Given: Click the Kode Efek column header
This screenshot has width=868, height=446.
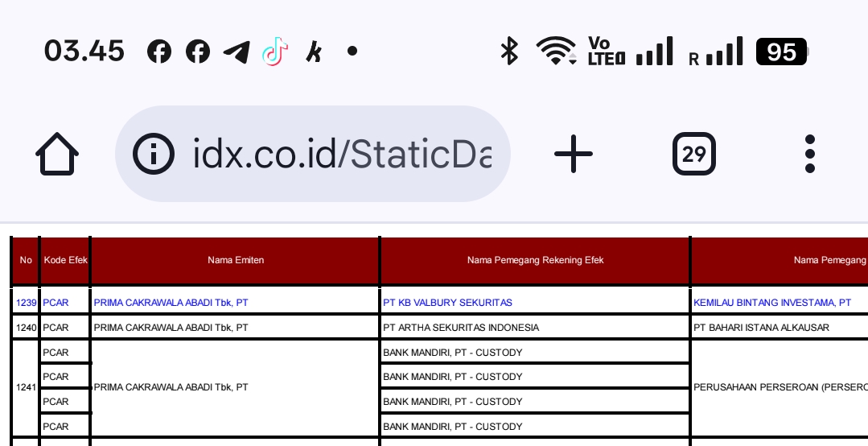Looking at the screenshot, I should pyautogui.click(x=65, y=260).
